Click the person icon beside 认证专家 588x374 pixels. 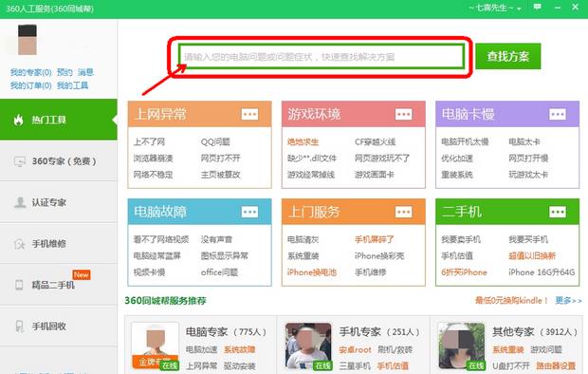(x=20, y=202)
